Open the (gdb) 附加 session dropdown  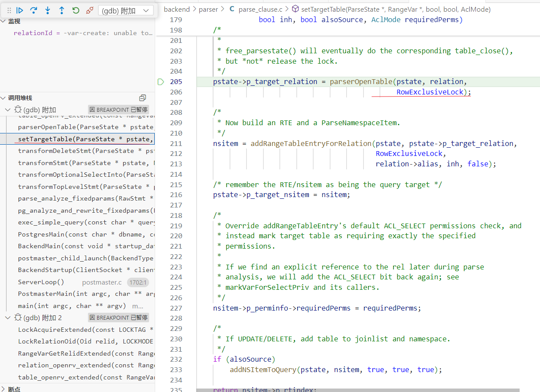click(x=126, y=10)
